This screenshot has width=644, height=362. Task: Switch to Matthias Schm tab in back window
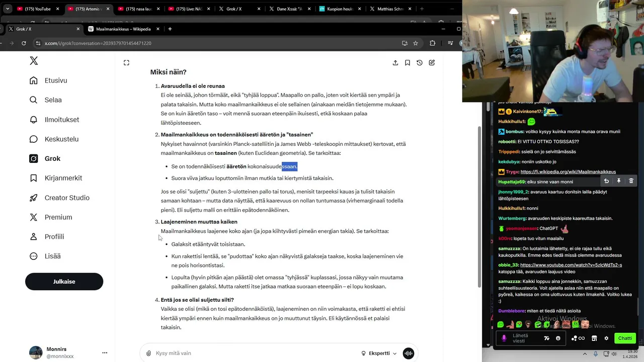coord(390,9)
